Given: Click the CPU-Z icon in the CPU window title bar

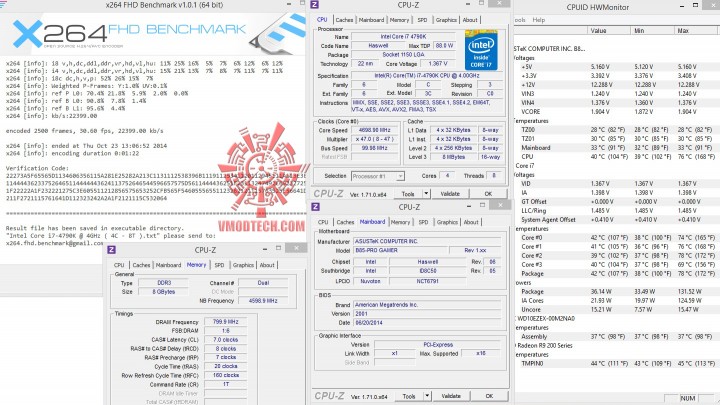Looking at the screenshot, I should click(x=315, y=5).
